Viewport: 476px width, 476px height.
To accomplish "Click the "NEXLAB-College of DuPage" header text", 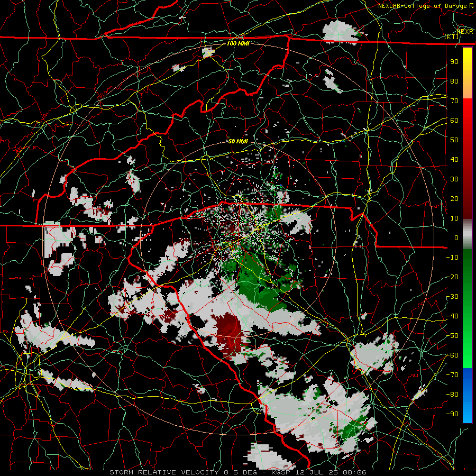I will point(422,6).
